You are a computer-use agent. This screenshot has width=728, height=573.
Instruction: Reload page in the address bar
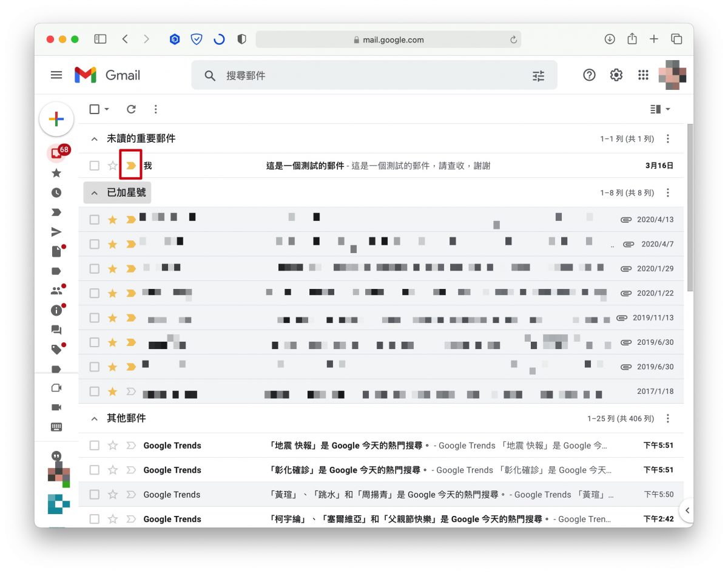[513, 39]
